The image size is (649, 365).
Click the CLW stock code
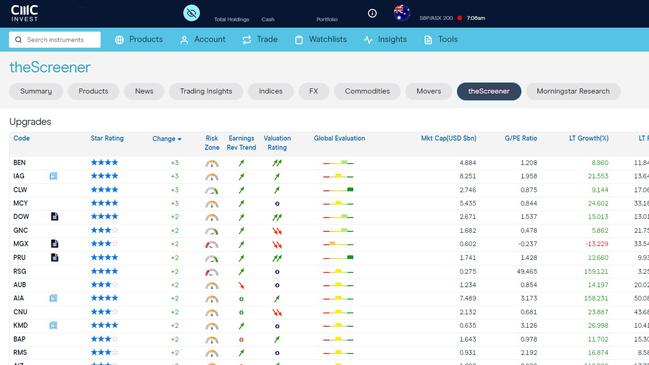[x=20, y=190]
